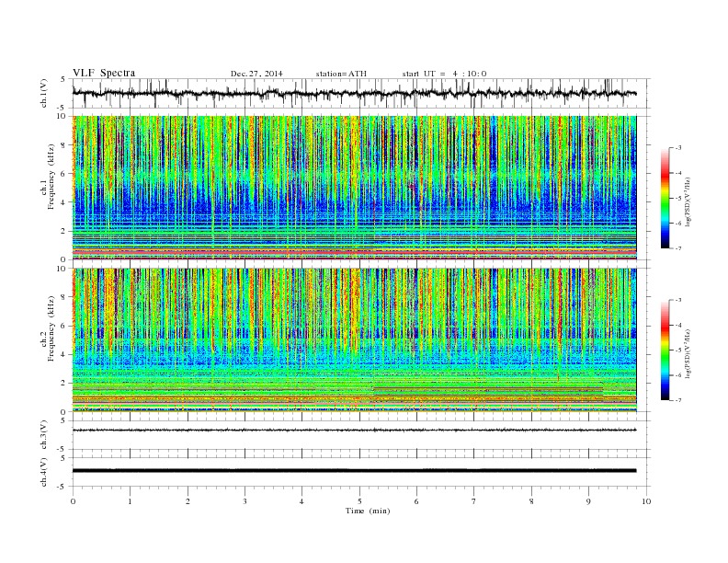
Task: Click inside the ch.2 spectrogram panel
Action: point(354,340)
